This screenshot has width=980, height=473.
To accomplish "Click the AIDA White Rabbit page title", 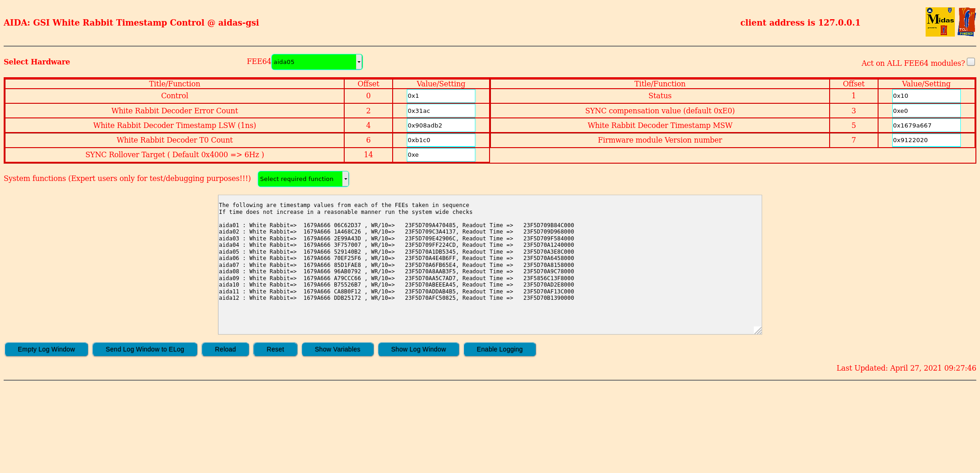I will [131, 22].
